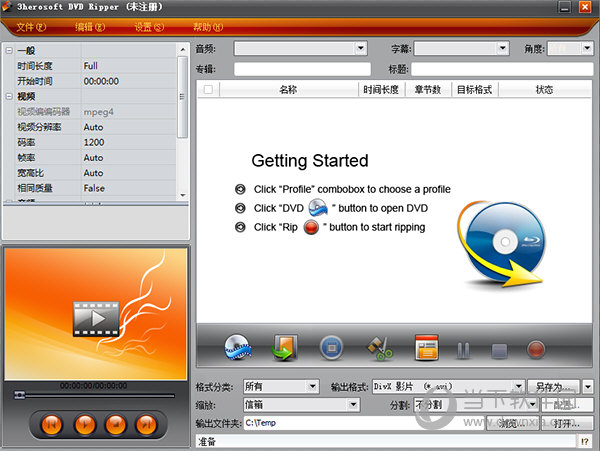Click into the 专辑 text field
Viewport: 600px width, 451px height.
point(302,69)
